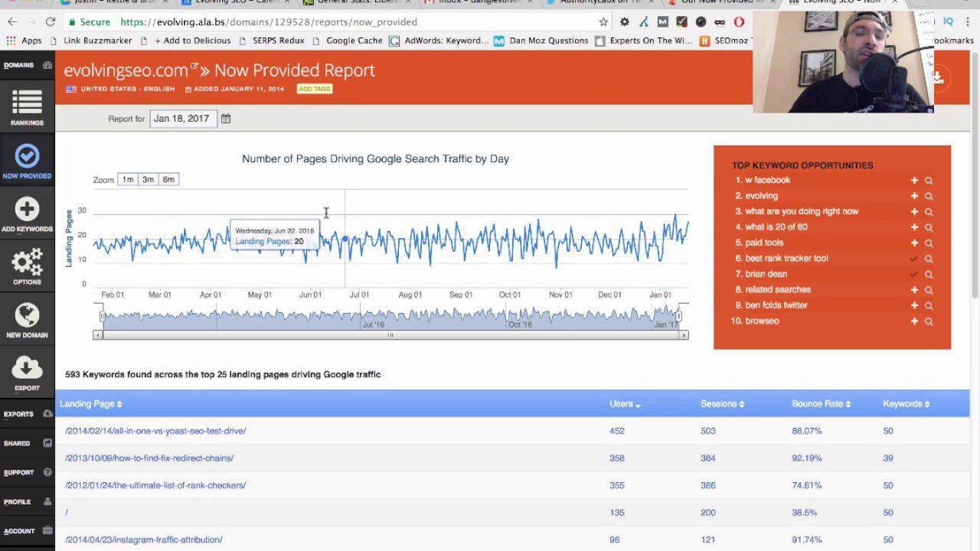Reload the page with browser refresh button
The height and width of the screenshot is (551, 980).
[51, 22]
